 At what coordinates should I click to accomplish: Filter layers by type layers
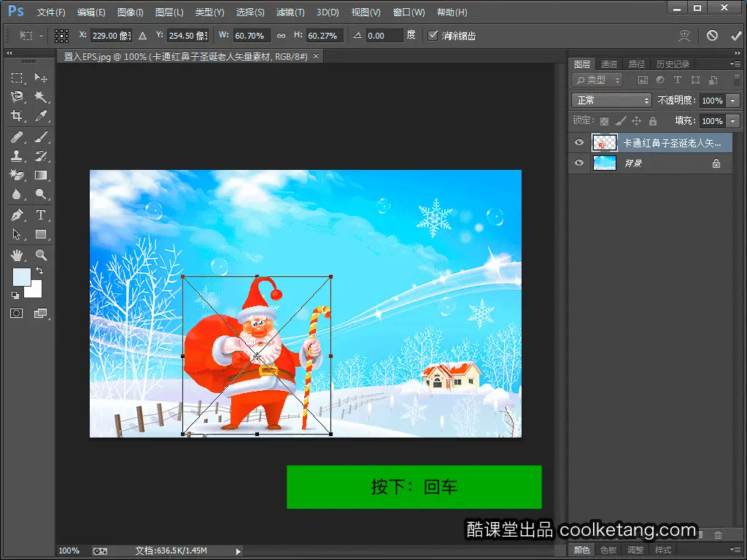point(678,80)
